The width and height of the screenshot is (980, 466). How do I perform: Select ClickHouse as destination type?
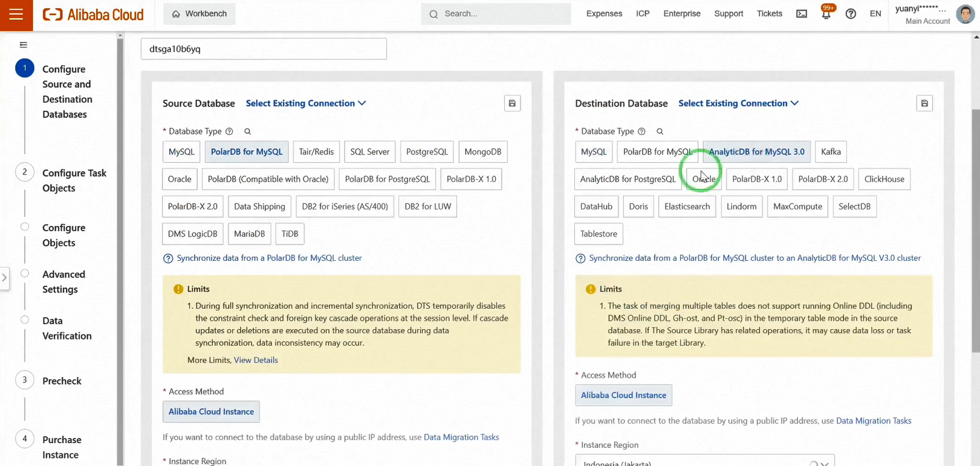(884, 179)
